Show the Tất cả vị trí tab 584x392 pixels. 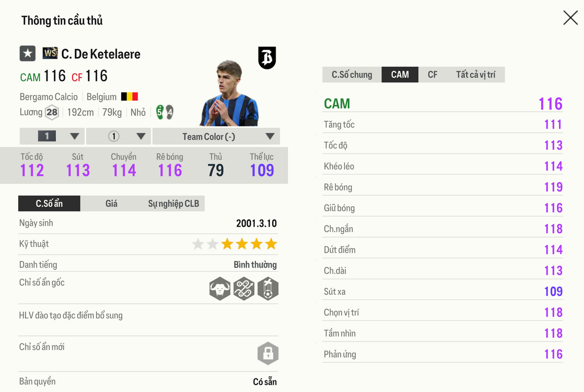pos(475,75)
